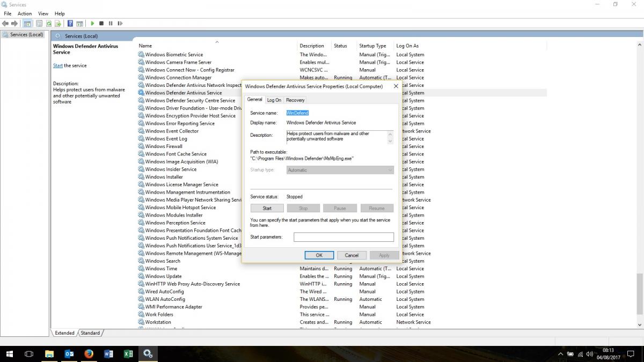Open the File menu
644x362 pixels.
click(8, 13)
